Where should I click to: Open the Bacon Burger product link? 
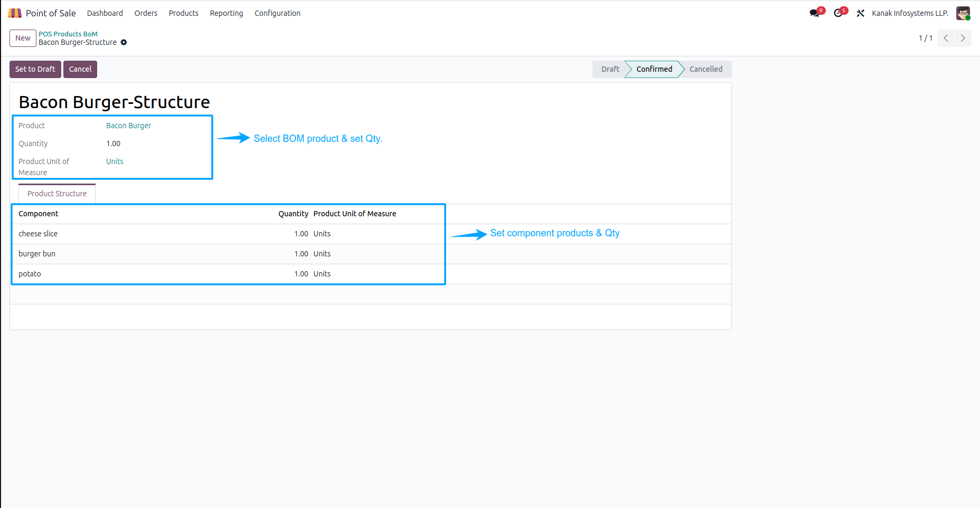(128, 126)
